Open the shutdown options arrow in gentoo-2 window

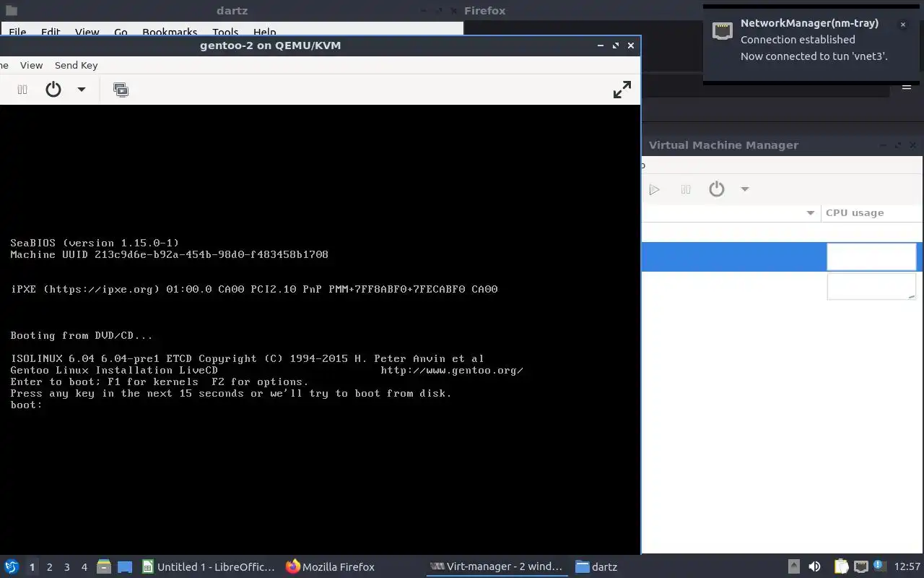[82, 90]
